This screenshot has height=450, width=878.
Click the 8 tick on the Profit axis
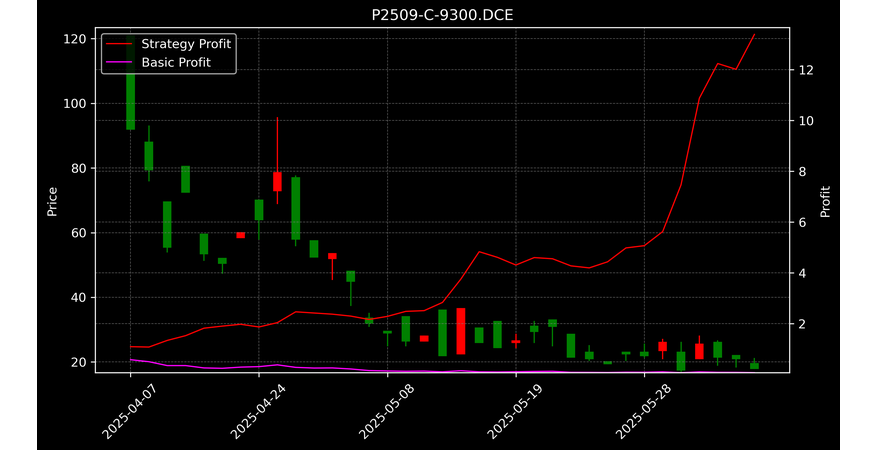point(802,172)
